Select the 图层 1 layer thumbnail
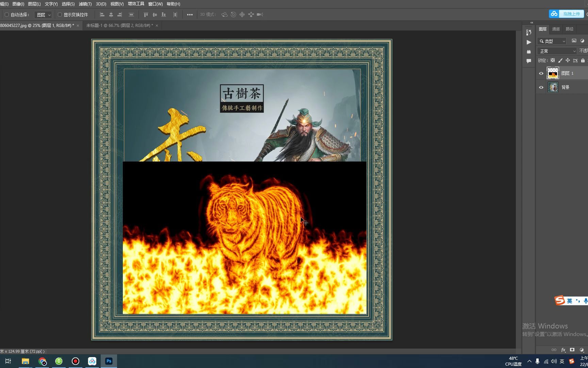The width and height of the screenshot is (588, 368). tap(553, 73)
